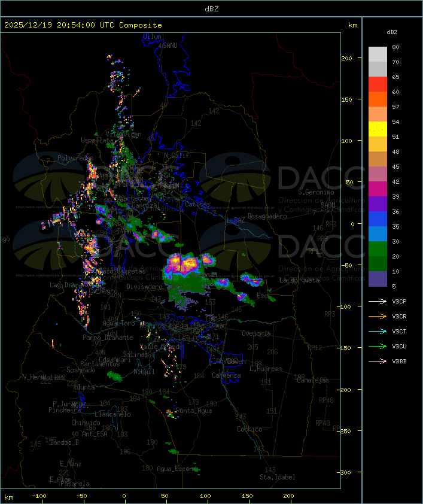423x504 pixels.
Task: Pick the dark green 10-20 dBZ swatch
Action: 378,263
